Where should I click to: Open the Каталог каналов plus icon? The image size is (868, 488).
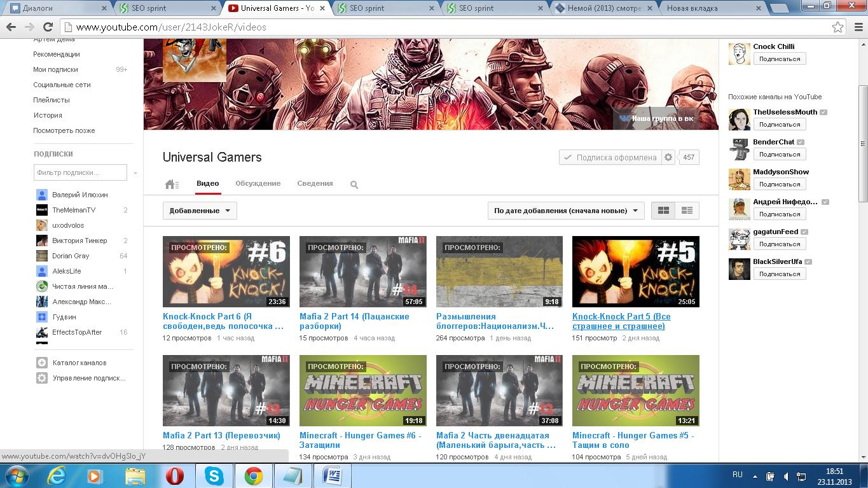(x=42, y=363)
